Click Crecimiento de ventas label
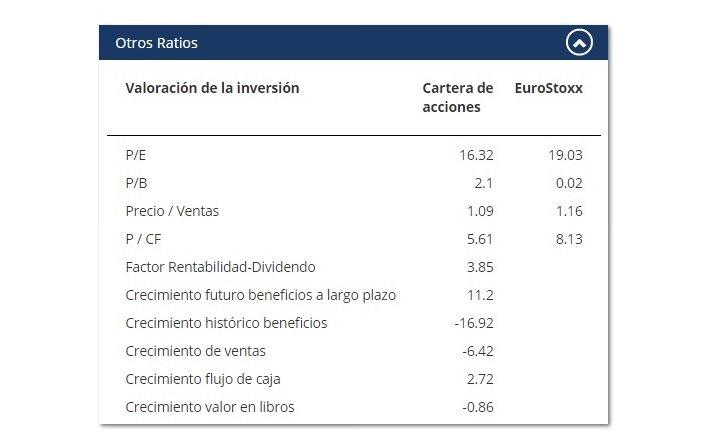The image size is (721, 440). point(195,351)
